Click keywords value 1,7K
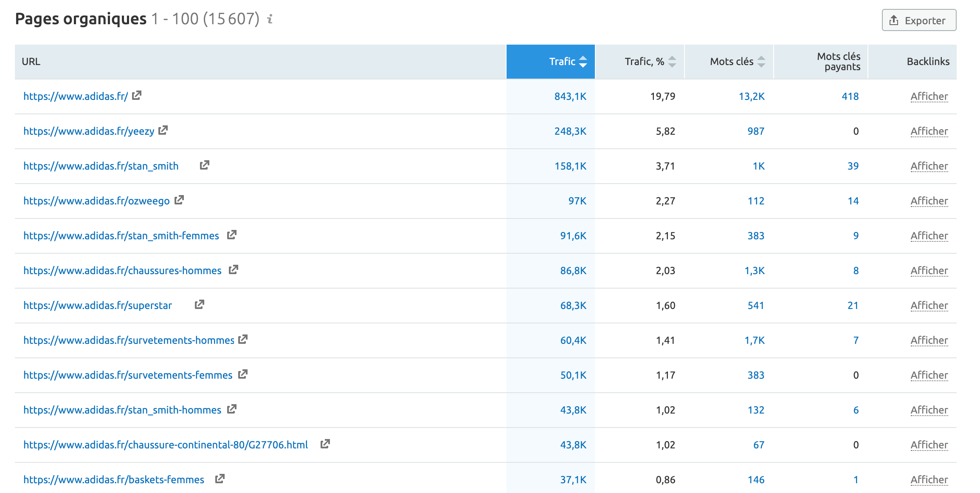This screenshot has width=980, height=493. 755,340
